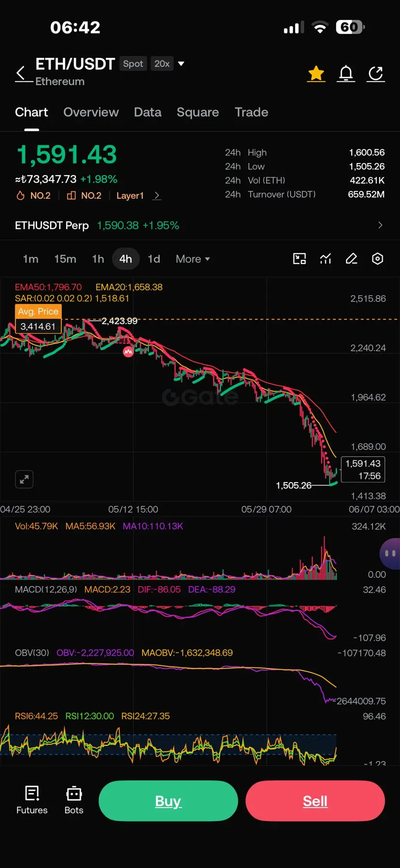The height and width of the screenshot is (868, 400).
Task: Tap the Spot tag
Action: [133, 63]
